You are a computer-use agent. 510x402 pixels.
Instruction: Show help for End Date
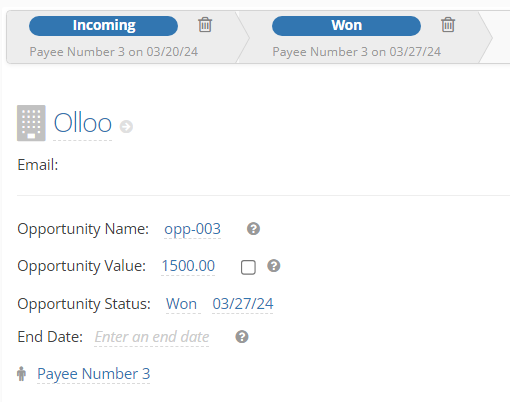[x=242, y=337]
